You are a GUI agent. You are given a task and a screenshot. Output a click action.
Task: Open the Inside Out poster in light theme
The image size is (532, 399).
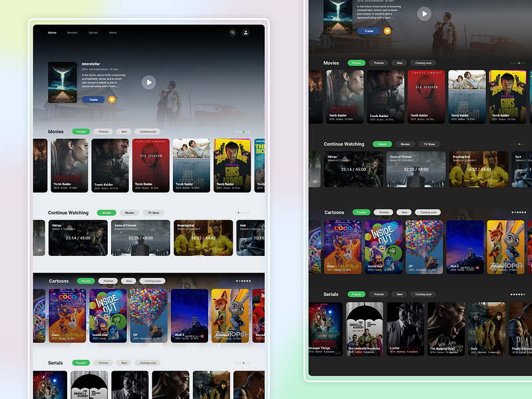[x=108, y=316]
